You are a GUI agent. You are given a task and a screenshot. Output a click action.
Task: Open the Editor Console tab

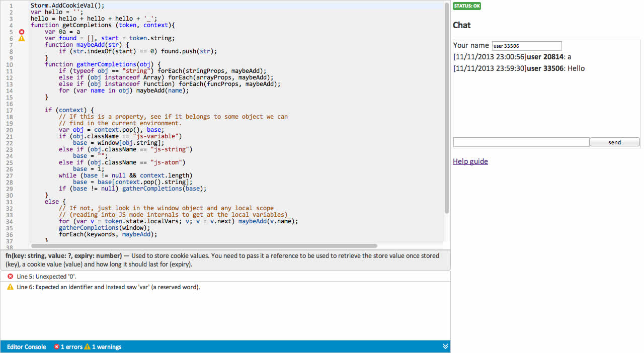[x=26, y=347]
